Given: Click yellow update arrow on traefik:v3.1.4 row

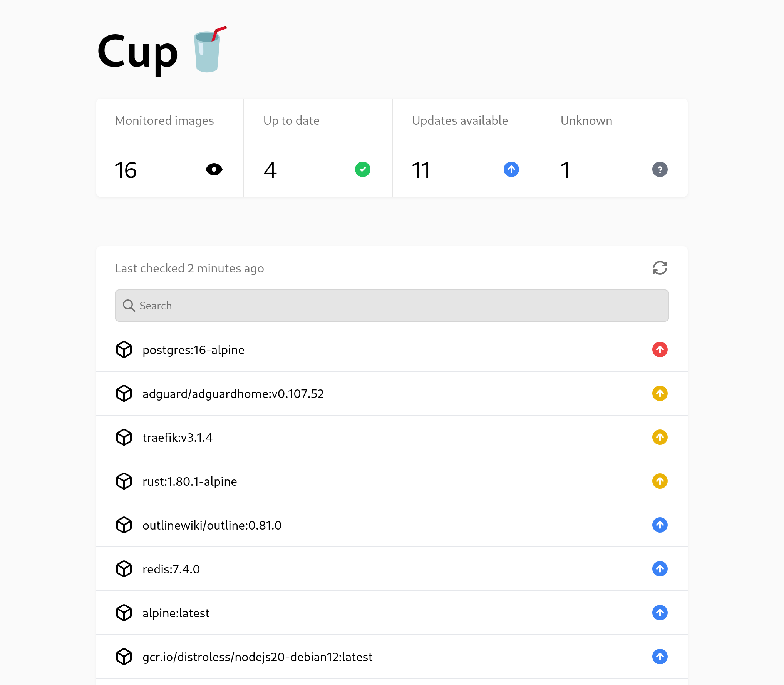Looking at the screenshot, I should (x=660, y=437).
